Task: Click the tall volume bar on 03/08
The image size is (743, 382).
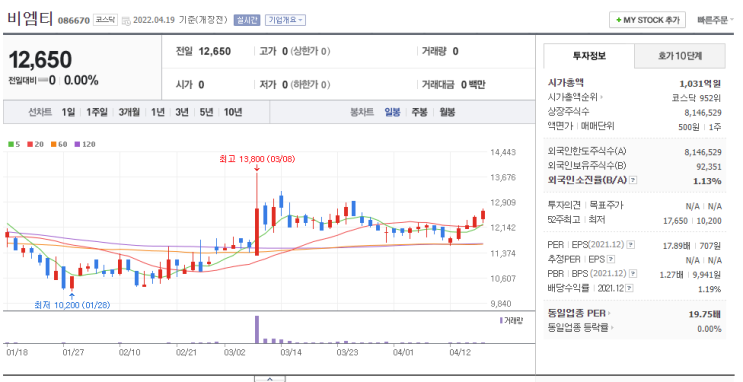Action: point(257,329)
